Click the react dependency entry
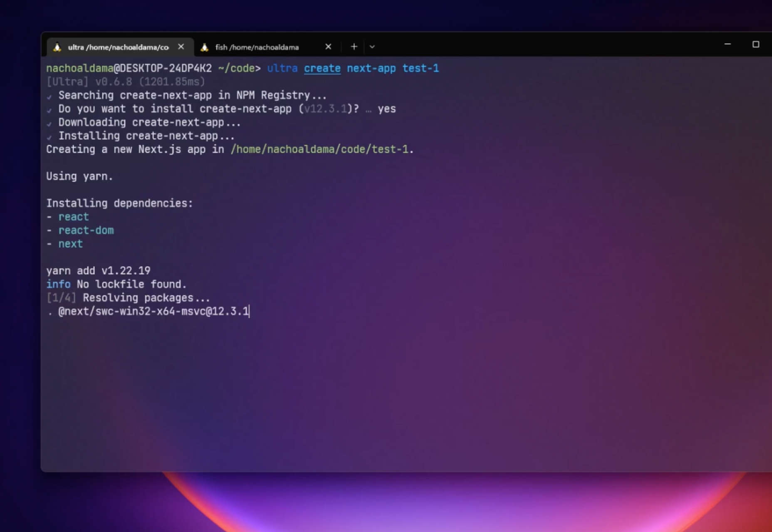Image resolution: width=772 pixels, height=532 pixels. coord(74,217)
